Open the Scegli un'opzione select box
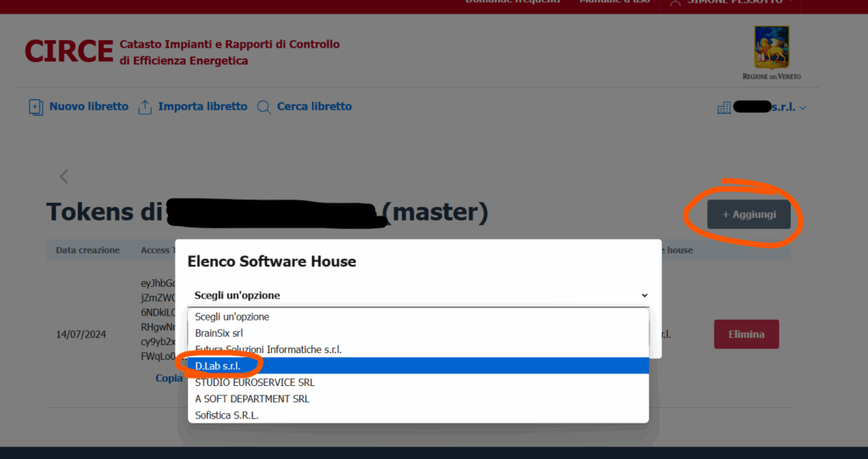Viewport: 868px width, 459px height. pyautogui.click(x=419, y=295)
